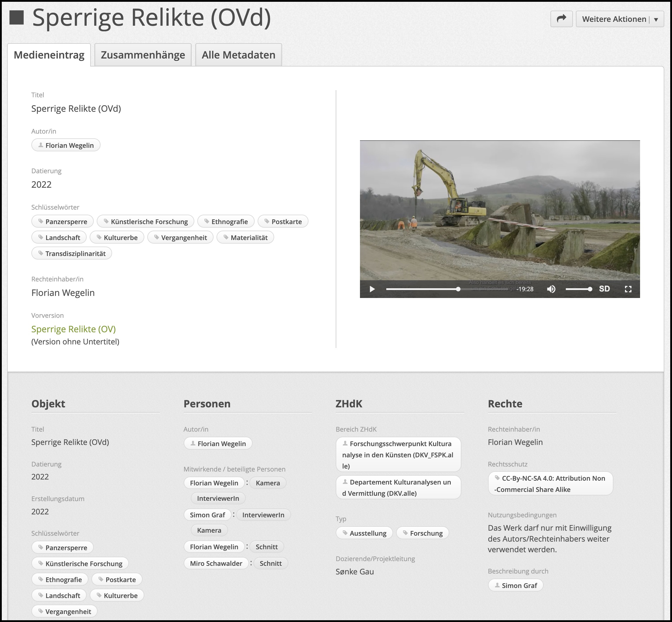Screen dimensions: 672x622
Task: Select the Künstlerische Forschung keyword tag
Action: (146, 221)
